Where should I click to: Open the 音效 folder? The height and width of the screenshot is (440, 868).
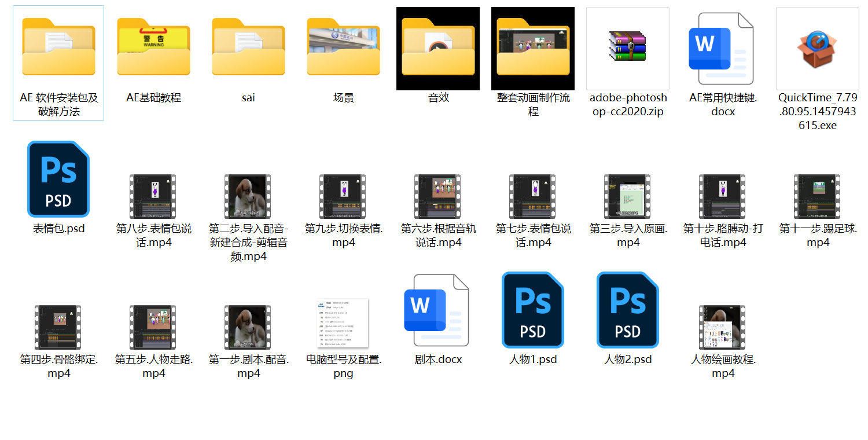click(438, 49)
